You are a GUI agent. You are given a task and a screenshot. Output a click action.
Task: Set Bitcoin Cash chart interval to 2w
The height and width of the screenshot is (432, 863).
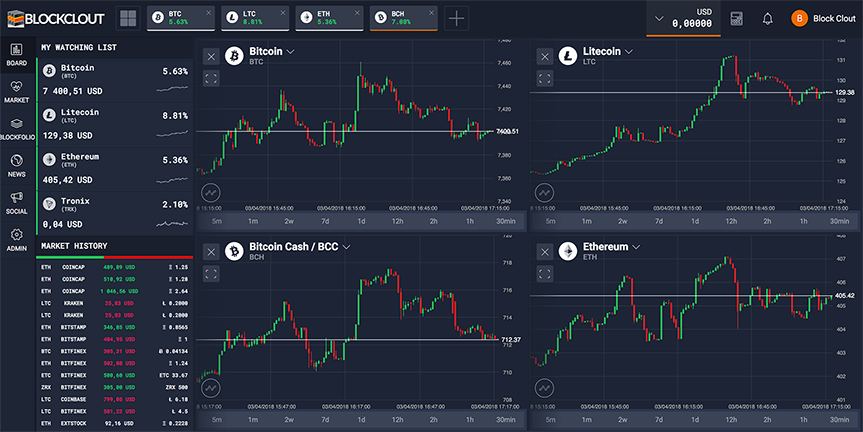(x=289, y=420)
